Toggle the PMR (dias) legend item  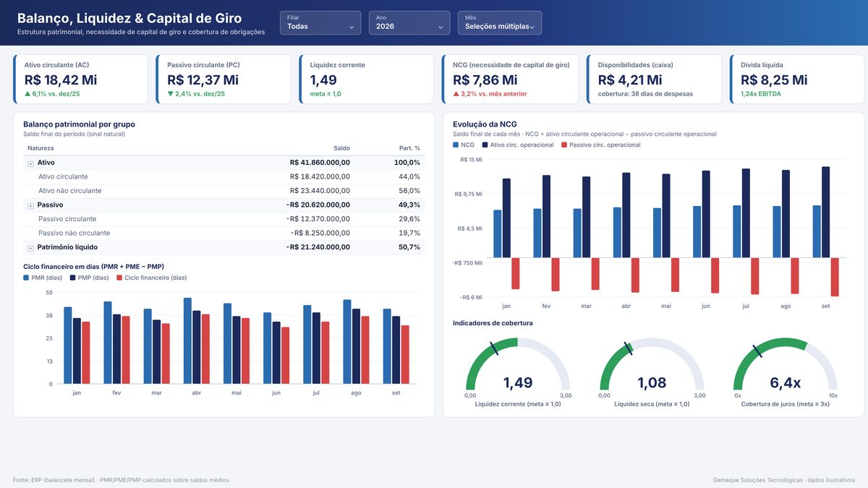[43, 278]
